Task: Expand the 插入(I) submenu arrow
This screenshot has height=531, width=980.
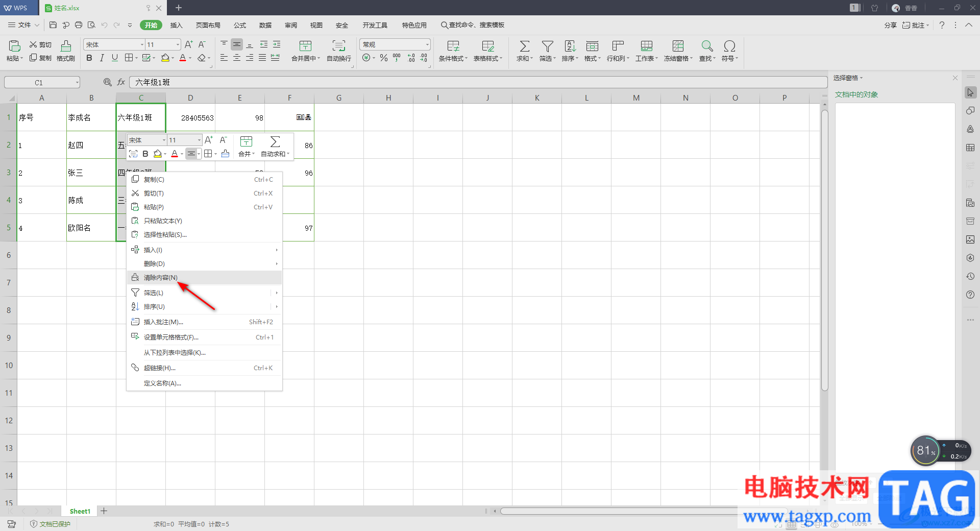Action: pyautogui.click(x=277, y=250)
